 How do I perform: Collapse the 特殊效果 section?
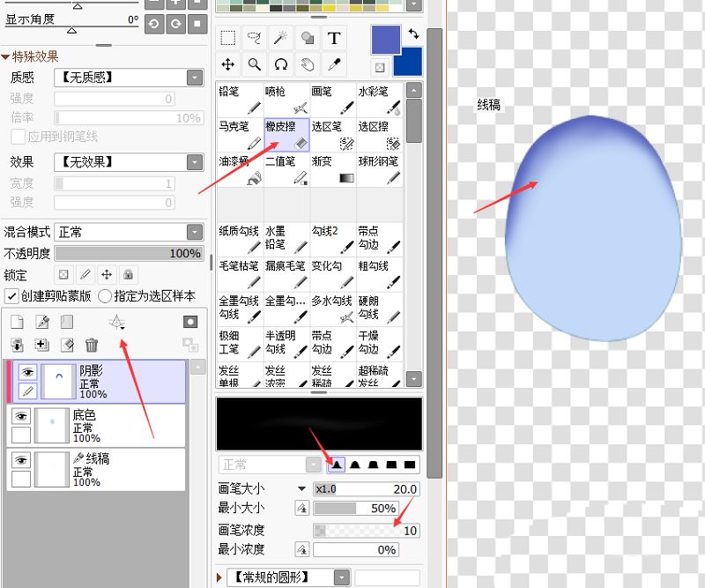pos(5,56)
